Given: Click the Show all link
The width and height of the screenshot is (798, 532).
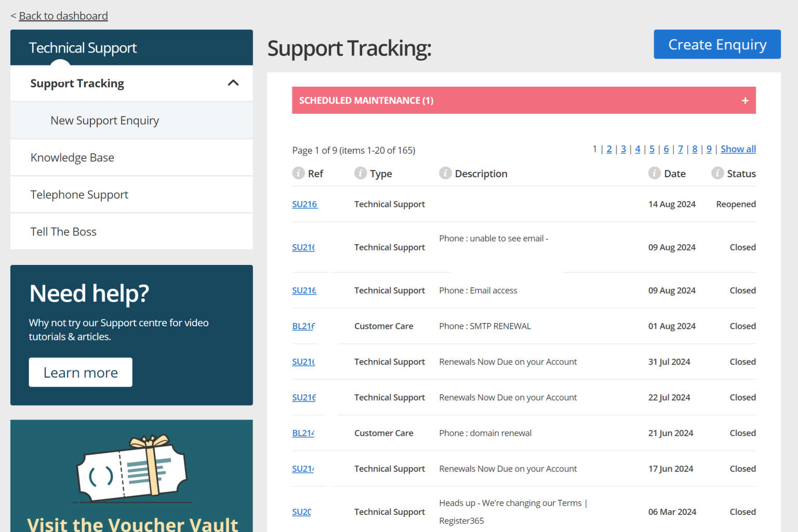Looking at the screenshot, I should tap(738, 149).
